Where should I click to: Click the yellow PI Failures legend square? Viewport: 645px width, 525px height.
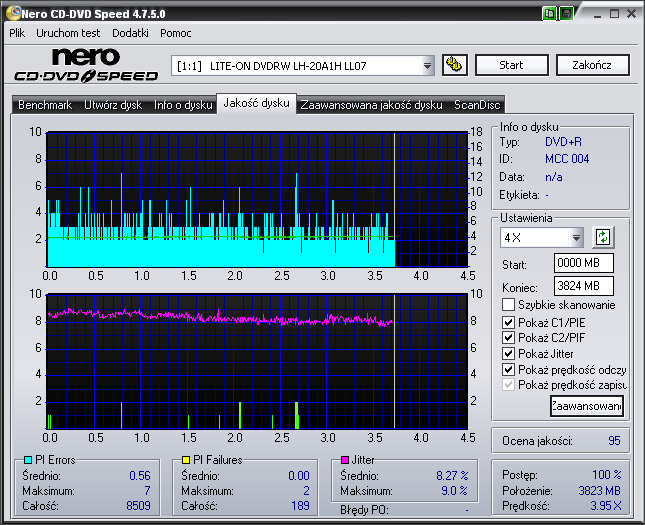tap(186, 460)
